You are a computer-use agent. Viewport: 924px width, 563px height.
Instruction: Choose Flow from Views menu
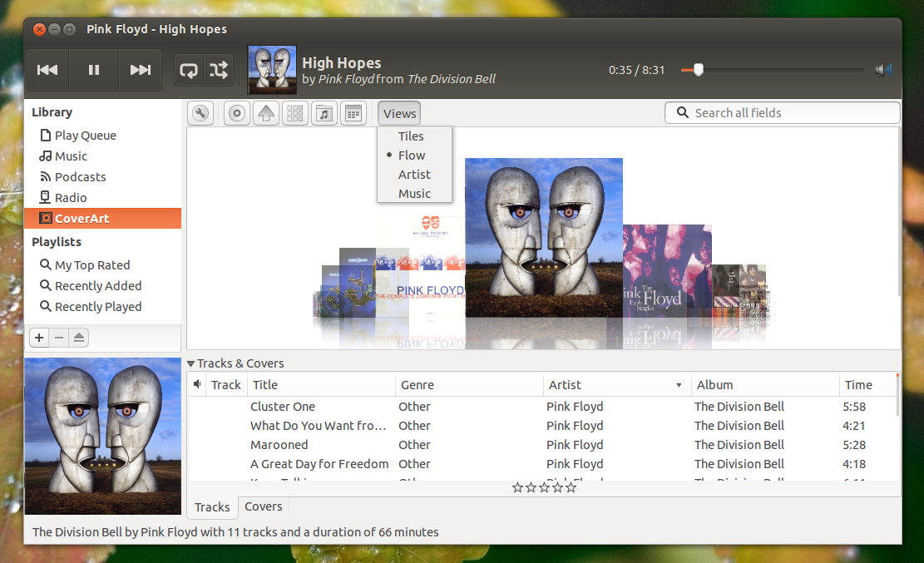point(414,156)
